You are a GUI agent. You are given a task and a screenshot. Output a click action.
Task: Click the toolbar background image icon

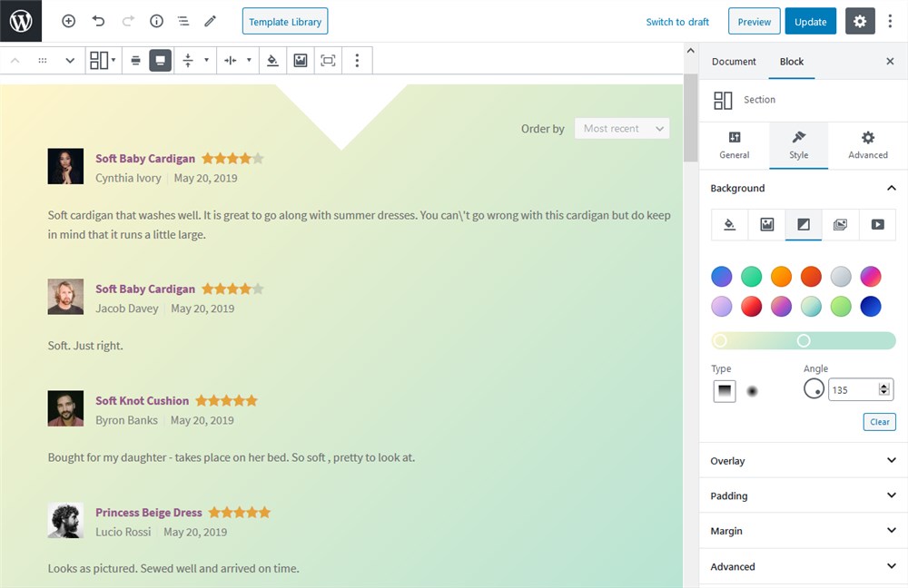pyautogui.click(x=300, y=60)
